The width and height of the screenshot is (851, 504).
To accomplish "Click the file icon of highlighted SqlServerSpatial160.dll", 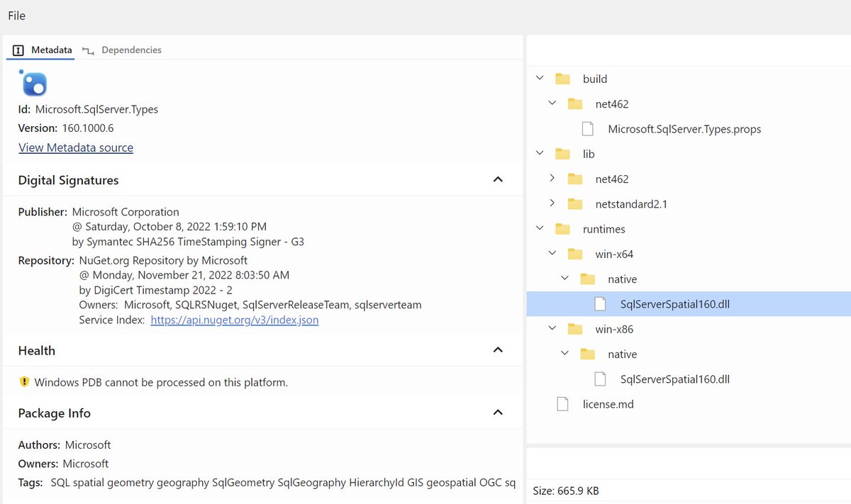I will point(600,304).
